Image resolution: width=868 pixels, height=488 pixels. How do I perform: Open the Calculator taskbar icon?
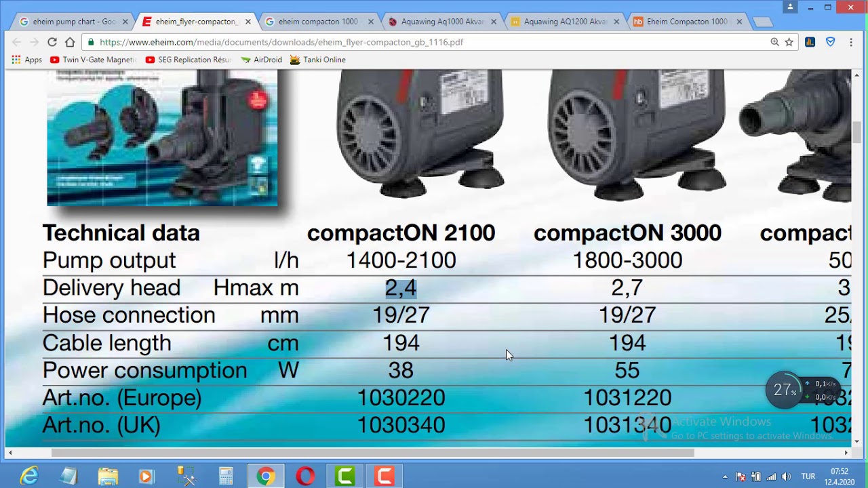[226, 476]
